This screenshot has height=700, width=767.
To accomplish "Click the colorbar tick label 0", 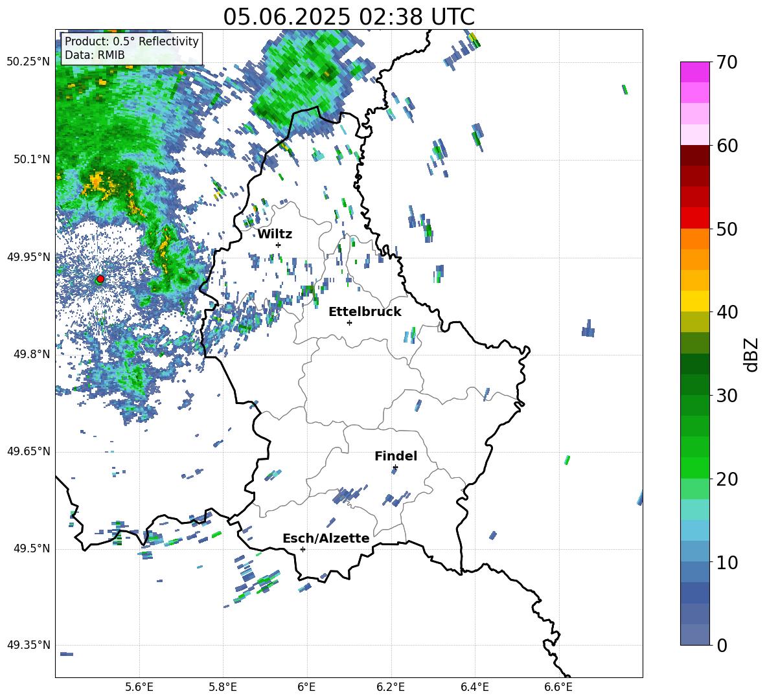I will click(x=722, y=645).
